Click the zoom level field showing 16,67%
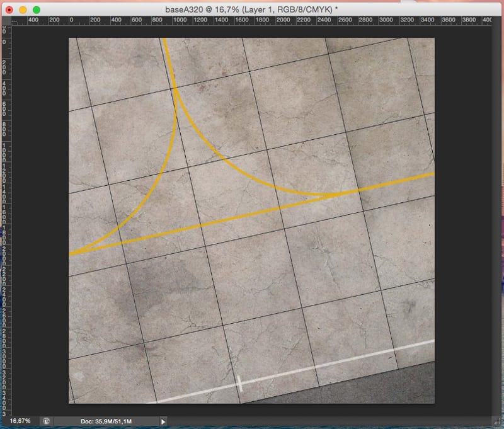The height and width of the screenshot is (429, 504). coord(20,421)
